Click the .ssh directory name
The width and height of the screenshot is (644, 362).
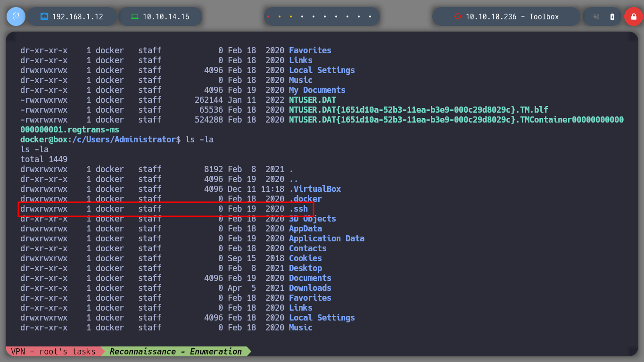298,209
